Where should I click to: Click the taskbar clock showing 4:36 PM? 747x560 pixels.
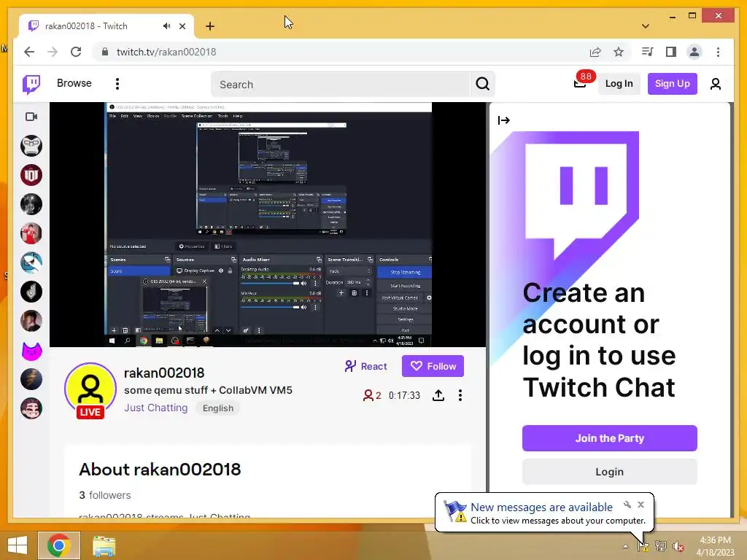pos(715,546)
